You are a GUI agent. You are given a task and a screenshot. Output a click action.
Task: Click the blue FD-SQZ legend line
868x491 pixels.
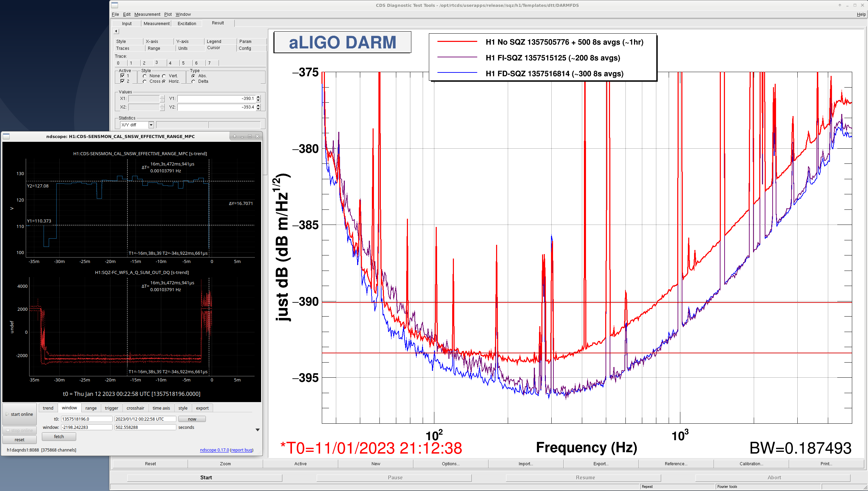(x=457, y=73)
